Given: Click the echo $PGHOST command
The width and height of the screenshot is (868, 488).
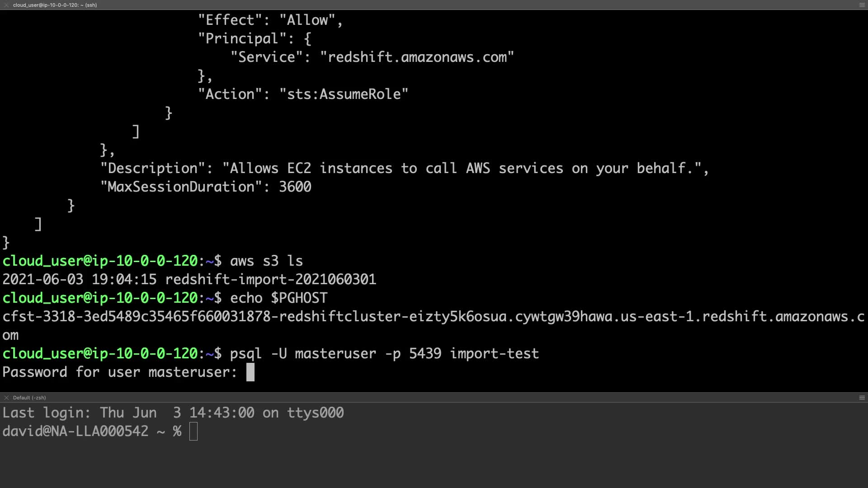Looking at the screenshot, I should coord(278,298).
